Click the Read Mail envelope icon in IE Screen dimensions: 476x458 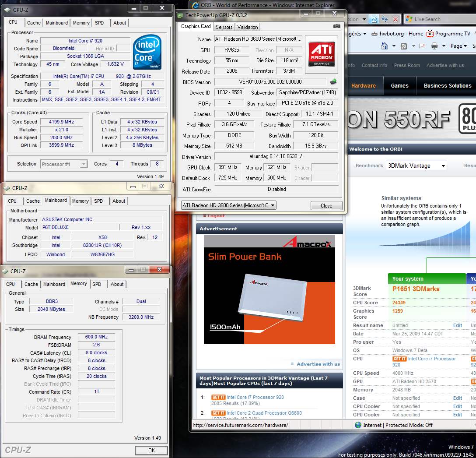422,46
